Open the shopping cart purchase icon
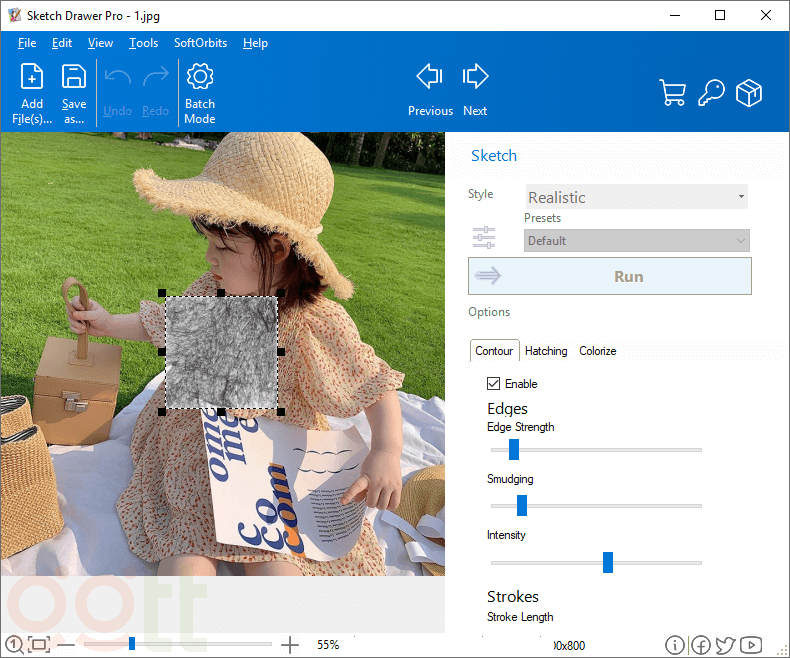 (672, 93)
